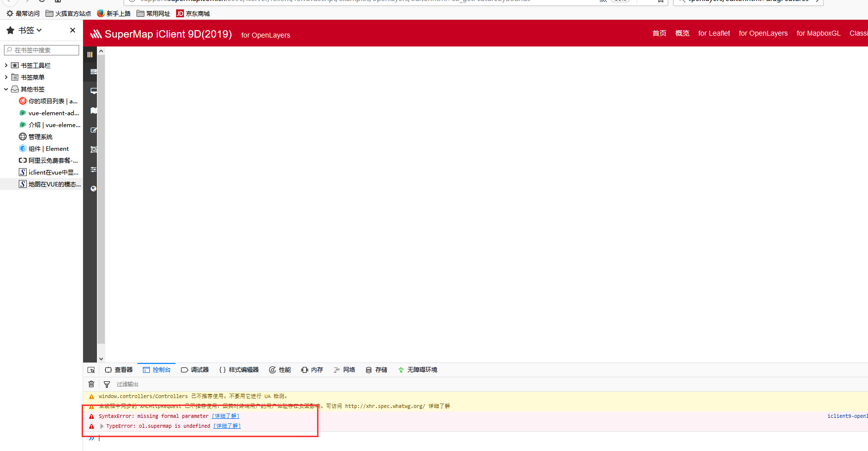Click the SuperMap iClient 9D logo title
Image resolution: width=868 pixels, height=451 pixels.
coord(161,34)
